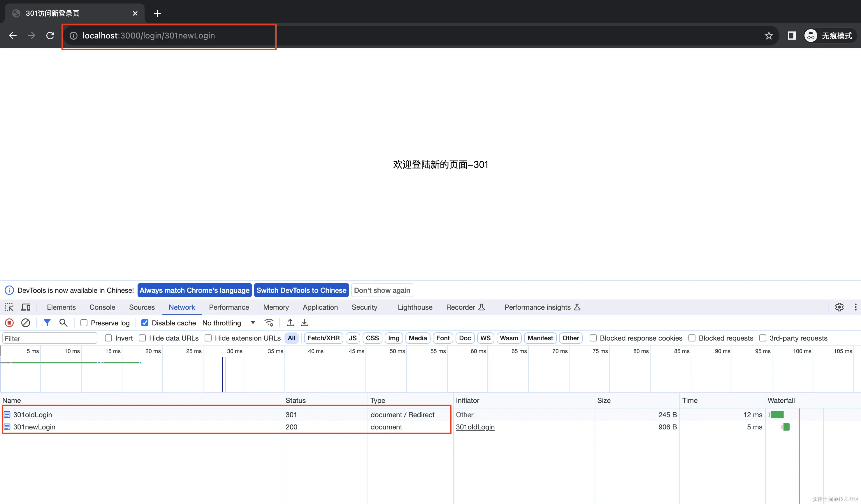Open DevTools settings gear

[839, 307]
